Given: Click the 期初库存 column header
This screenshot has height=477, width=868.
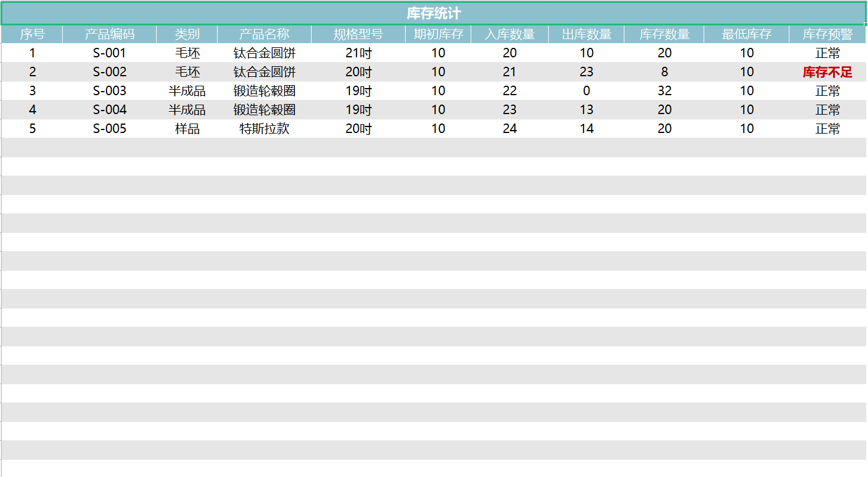Looking at the screenshot, I should pos(438,34).
